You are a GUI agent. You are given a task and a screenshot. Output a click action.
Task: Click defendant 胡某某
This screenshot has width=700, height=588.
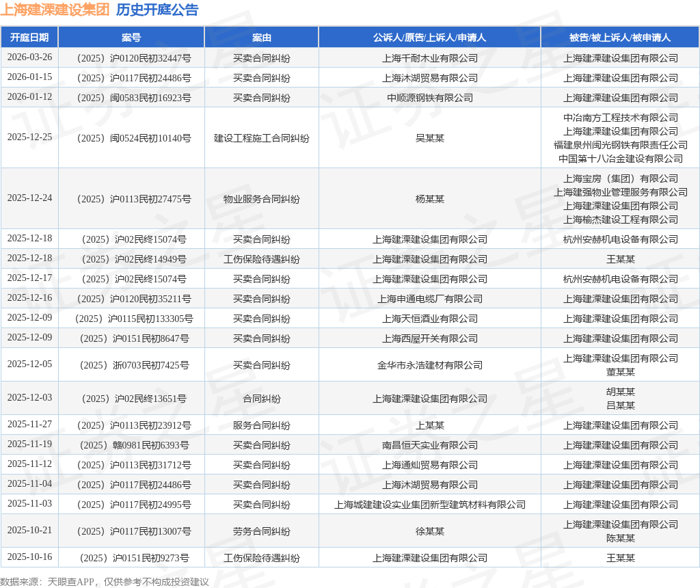coord(620,392)
